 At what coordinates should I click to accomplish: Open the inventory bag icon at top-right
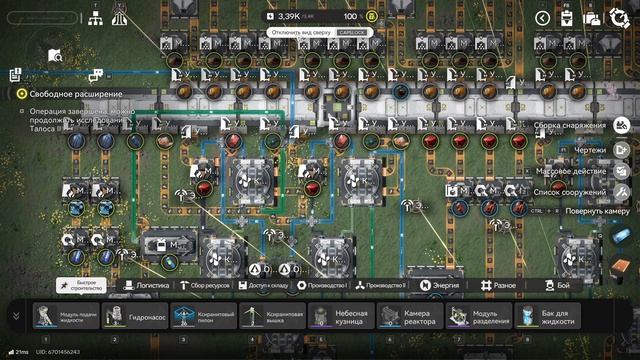tap(591, 18)
